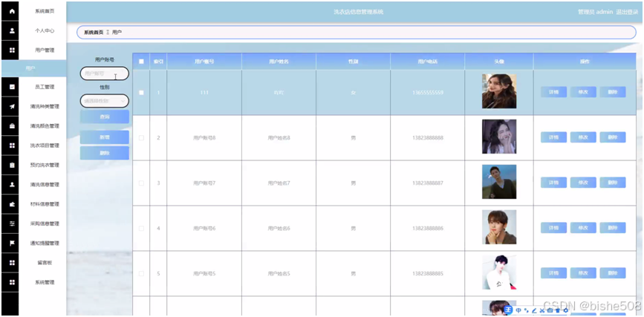The image size is (644, 317).
Task: Tick the checkbox for 用户账号7 row
Action: (141, 183)
